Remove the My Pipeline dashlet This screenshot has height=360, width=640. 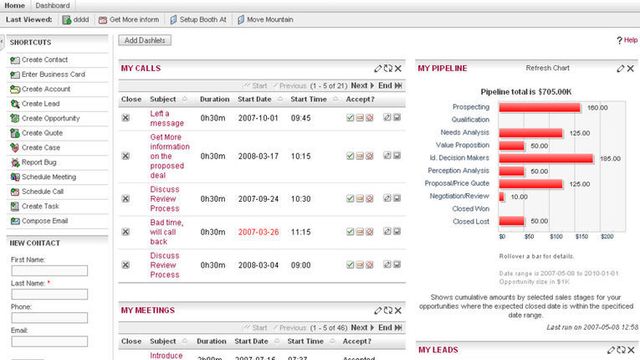coord(631,69)
